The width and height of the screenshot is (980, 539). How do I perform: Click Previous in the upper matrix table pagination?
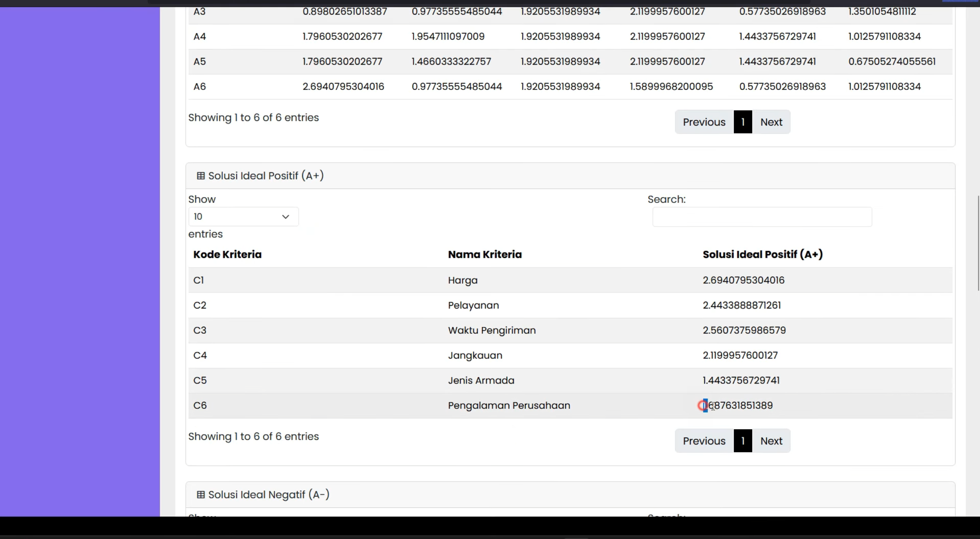704,122
